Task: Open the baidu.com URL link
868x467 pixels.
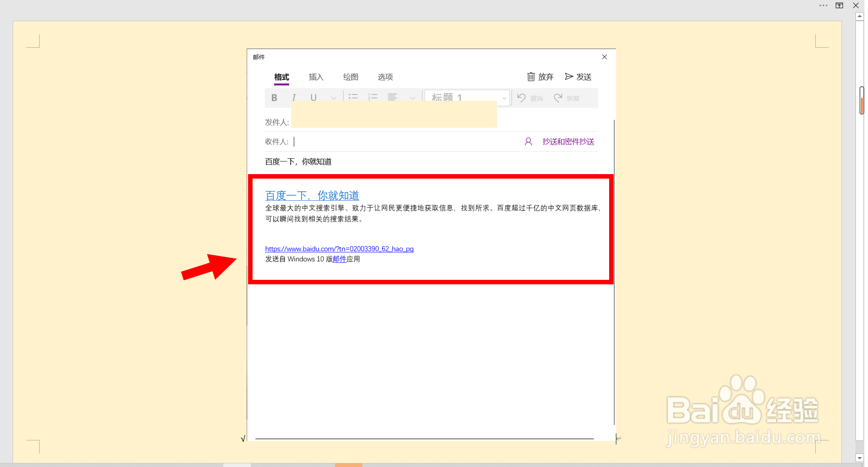Action: coord(339,249)
